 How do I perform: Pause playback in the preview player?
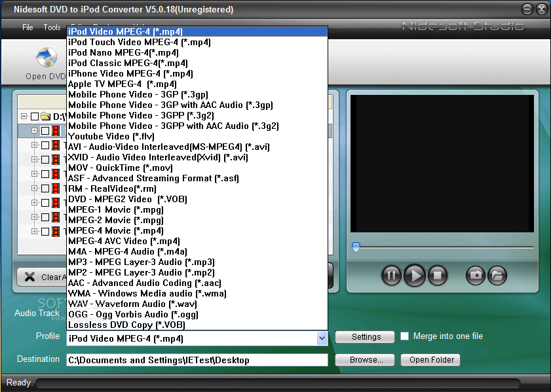pyautogui.click(x=391, y=275)
